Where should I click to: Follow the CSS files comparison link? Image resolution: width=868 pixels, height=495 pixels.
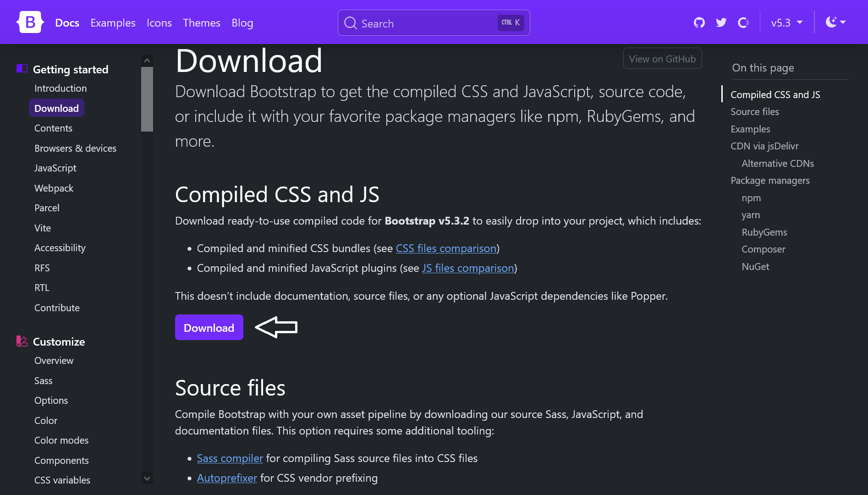pyautogui.click(x=446, y=248)
